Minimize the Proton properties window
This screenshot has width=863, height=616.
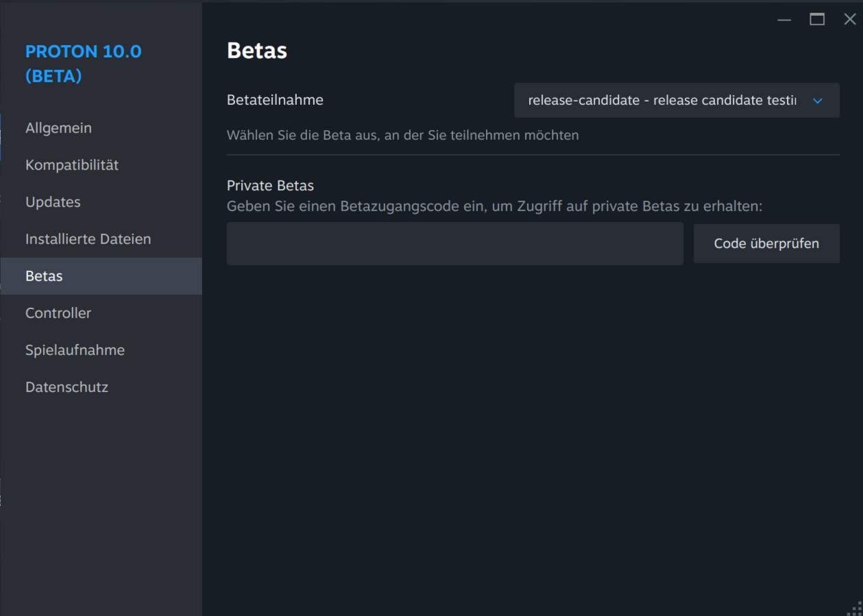[784, 19]
